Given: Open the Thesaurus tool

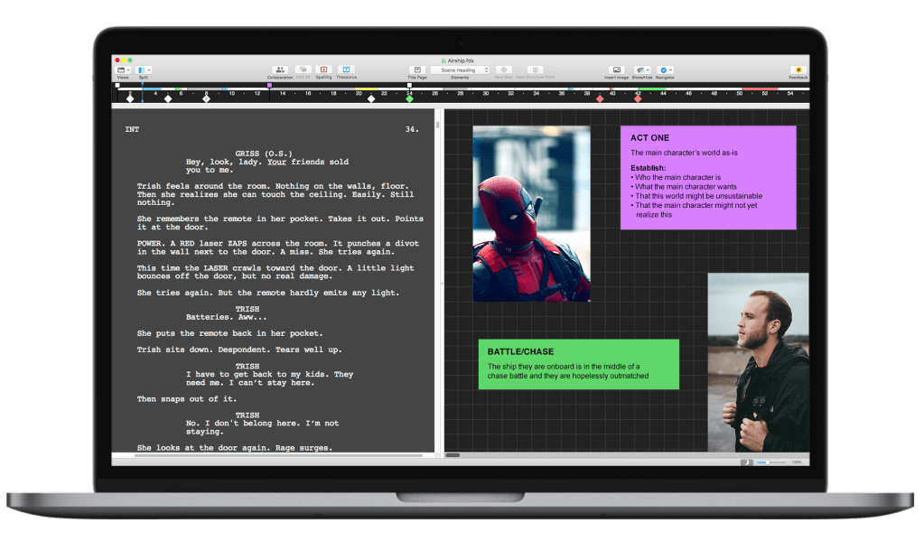Looking at the screenshot, I should click(346, 70).
